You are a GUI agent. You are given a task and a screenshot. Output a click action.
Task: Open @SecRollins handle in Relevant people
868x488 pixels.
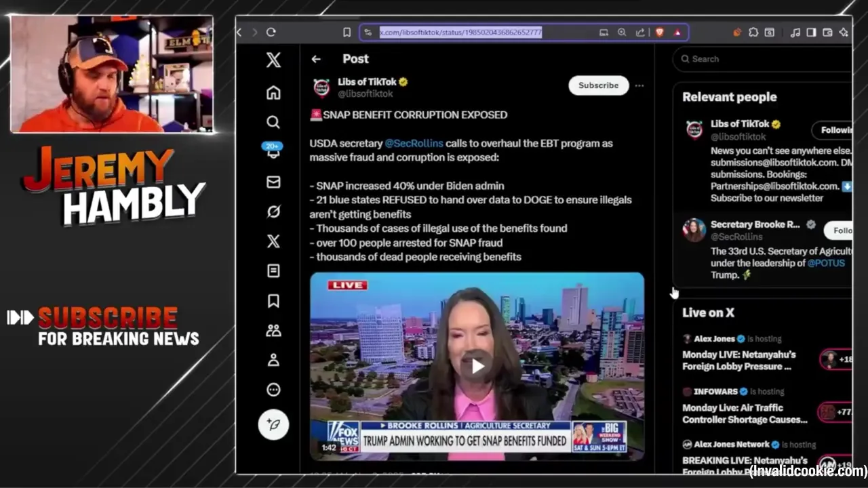pos(736,237)
